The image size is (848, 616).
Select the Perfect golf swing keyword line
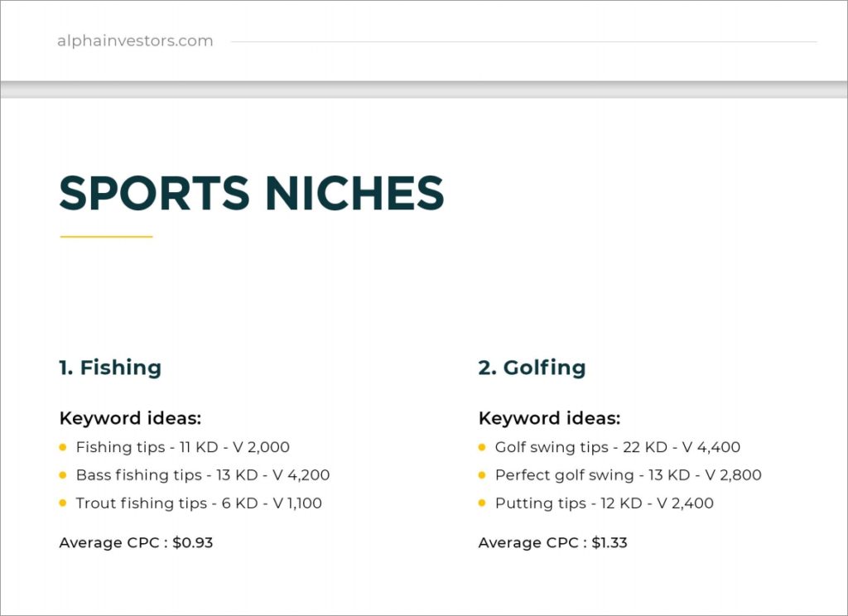628,475
